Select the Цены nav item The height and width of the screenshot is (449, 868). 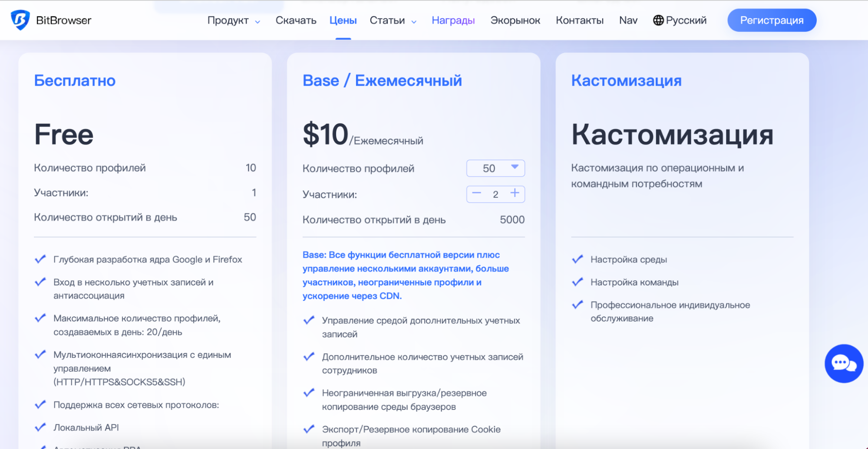pos(343,20)
